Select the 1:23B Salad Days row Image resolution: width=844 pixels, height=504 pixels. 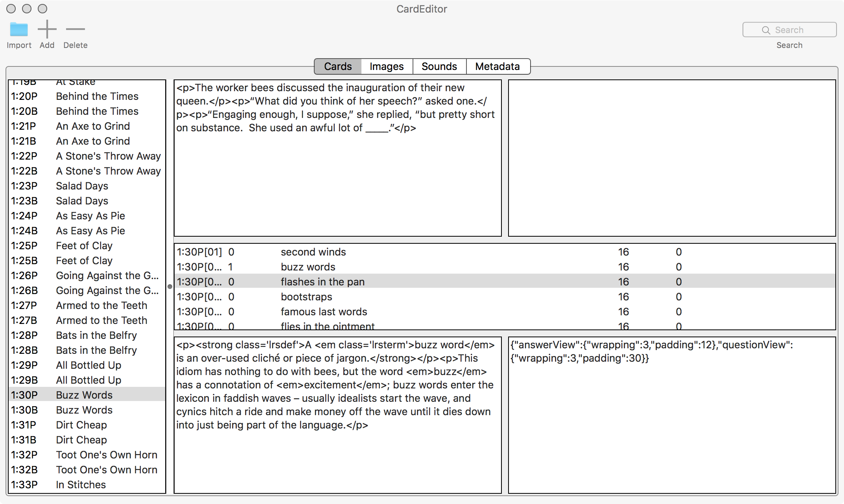tap(87, 201)
